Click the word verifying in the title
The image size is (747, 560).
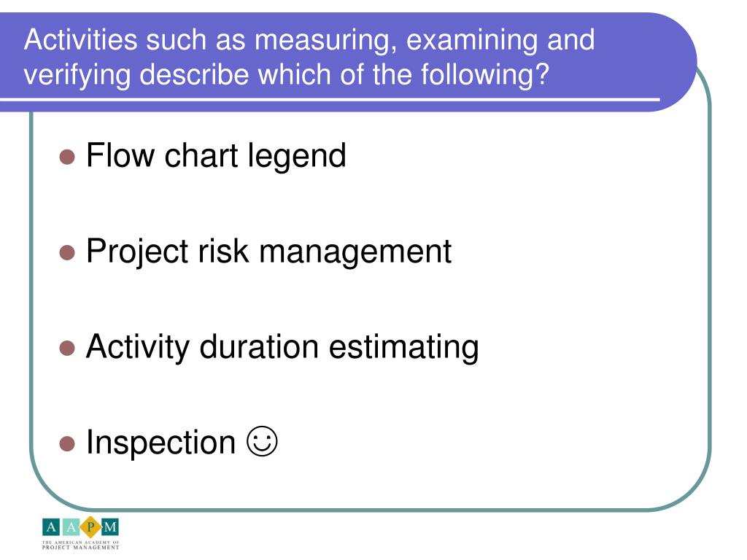pos(77,75)
